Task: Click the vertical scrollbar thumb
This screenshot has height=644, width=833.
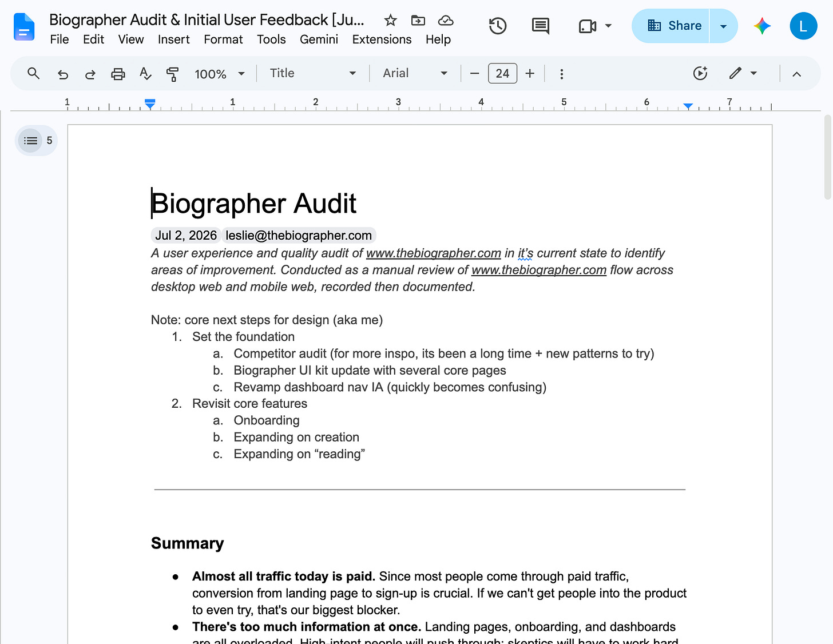Action: 827,157
